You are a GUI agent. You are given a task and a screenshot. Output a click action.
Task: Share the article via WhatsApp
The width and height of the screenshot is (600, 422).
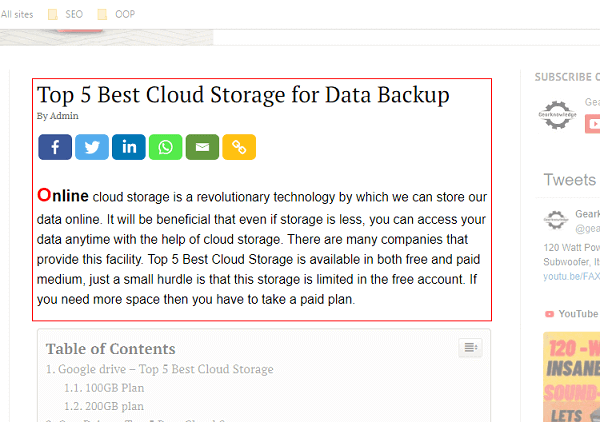point(165,147)
